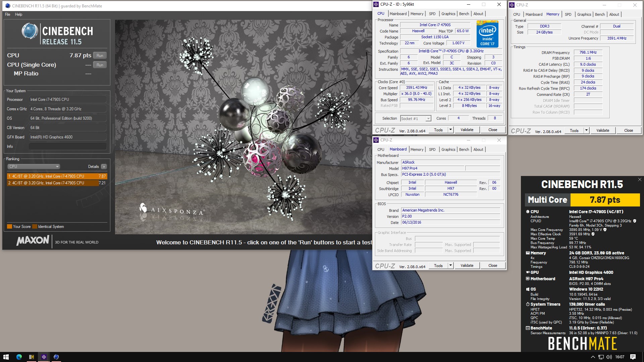Viewport: 644px width, 362px height.
Task: Click the Multi Core 7.87 pts banner
Action: tap(582, 200)
